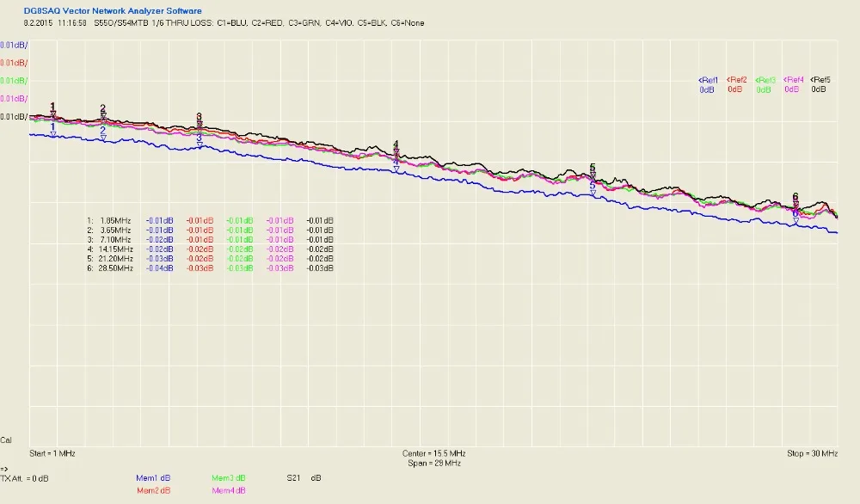Click the blue -0.03dB value at 21.20MHz

tap(160, 259)
